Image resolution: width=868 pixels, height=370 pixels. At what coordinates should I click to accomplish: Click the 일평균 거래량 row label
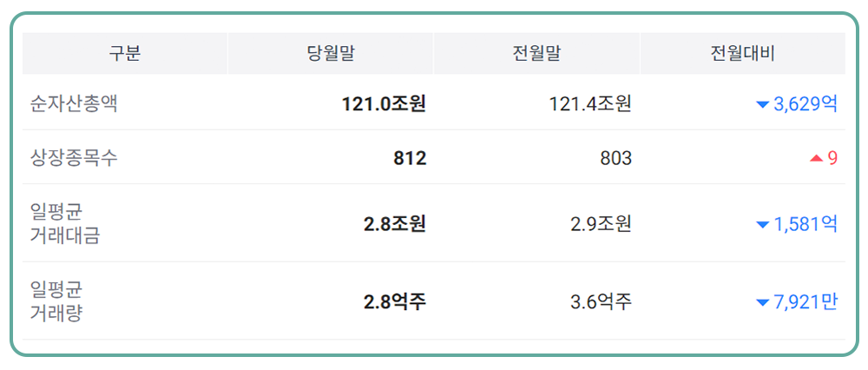[57, 301]
